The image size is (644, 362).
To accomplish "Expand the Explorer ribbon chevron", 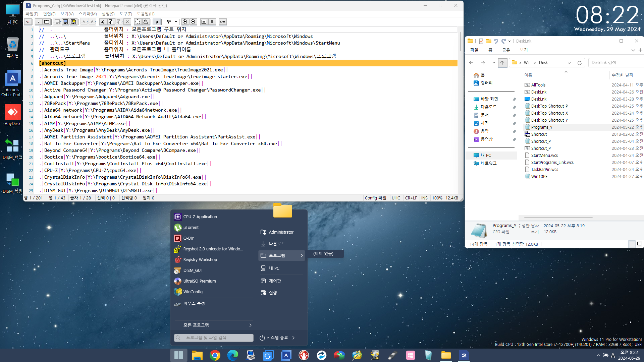I will click(x=633, y=50).
